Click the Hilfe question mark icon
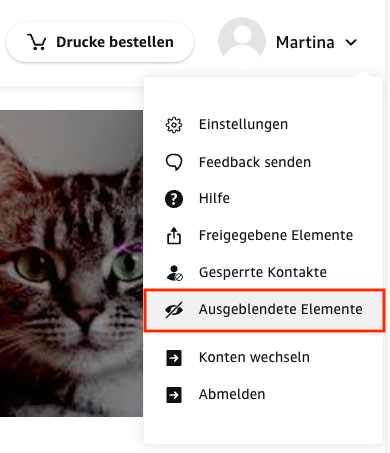The width and height of the screenshot is (390, 453). (x=174, y=199)
